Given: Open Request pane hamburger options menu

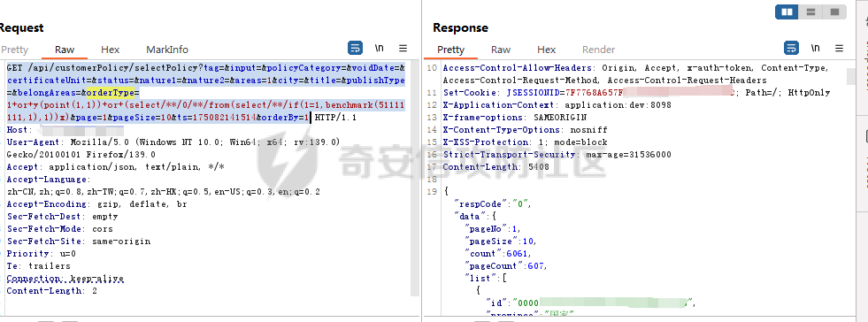Looking at the screenshot, I should click(403, 49).
